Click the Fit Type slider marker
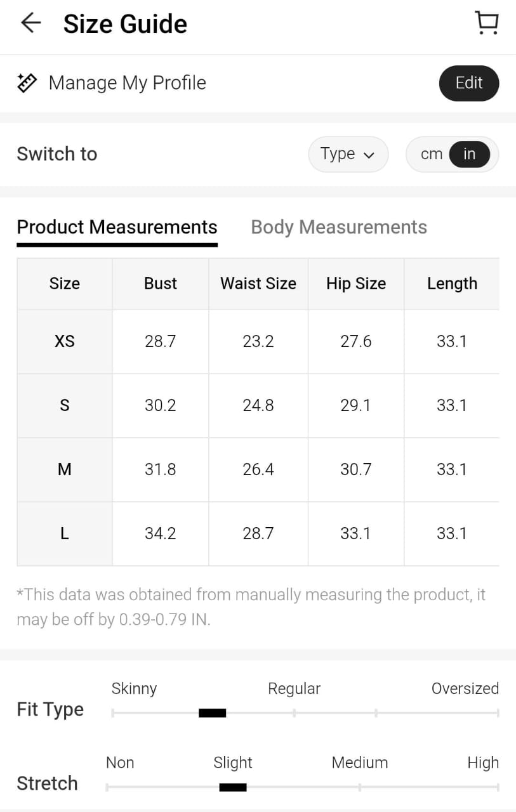The width and height of the screenshot is (516, 812). (212, 713)
